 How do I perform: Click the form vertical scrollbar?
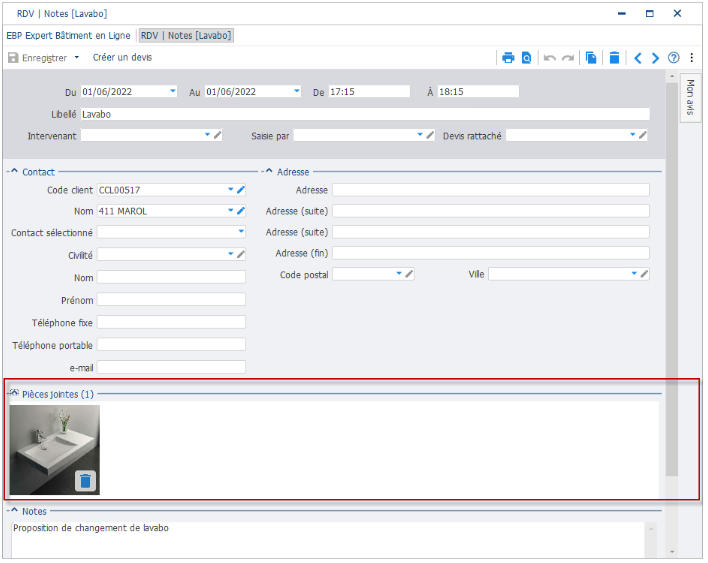tap(672, 280)
